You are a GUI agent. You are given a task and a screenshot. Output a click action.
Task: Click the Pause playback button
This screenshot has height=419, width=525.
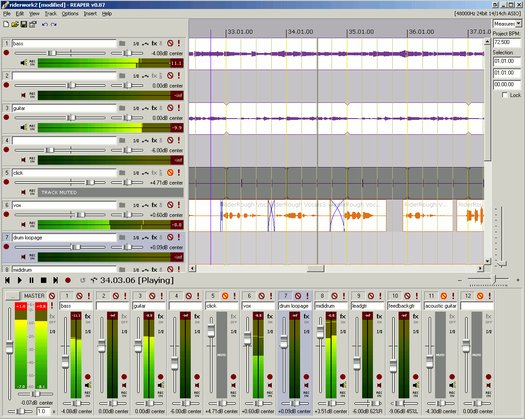coord(31,280)
